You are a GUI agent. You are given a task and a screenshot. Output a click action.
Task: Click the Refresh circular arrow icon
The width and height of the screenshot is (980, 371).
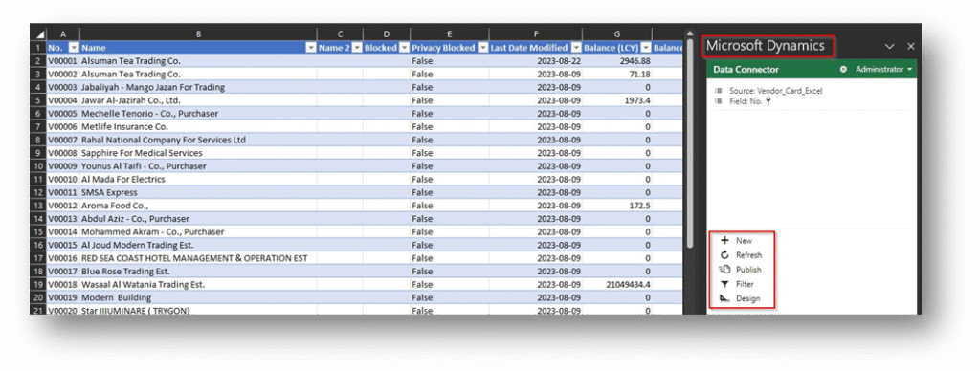725,255
